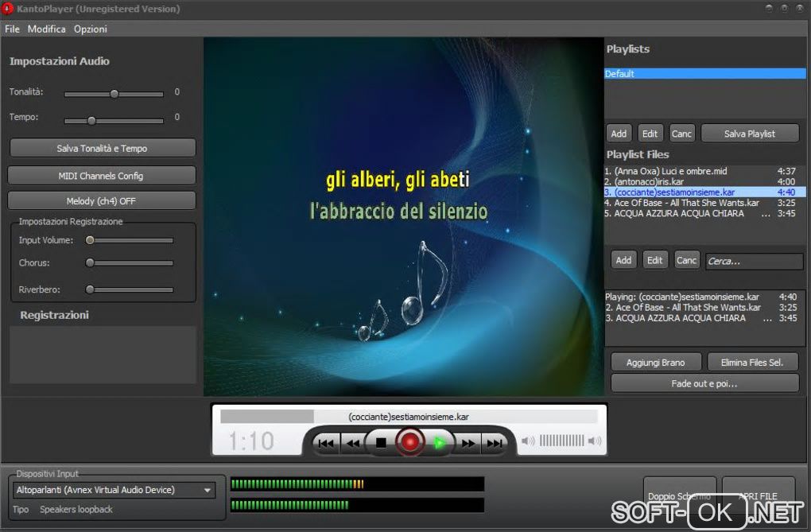Click Aggiungi Brano button

pyautogui.click(x=656, y=363)
